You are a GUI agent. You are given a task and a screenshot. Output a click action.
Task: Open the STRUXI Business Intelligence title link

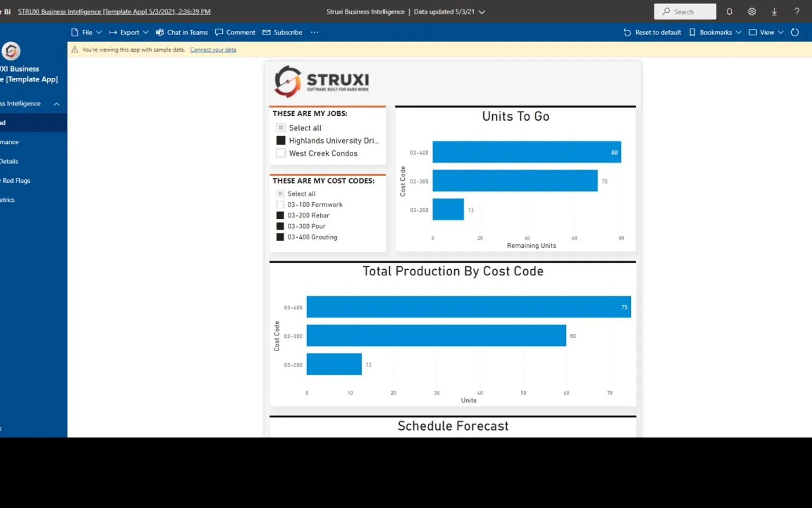(x=114, y=12)
